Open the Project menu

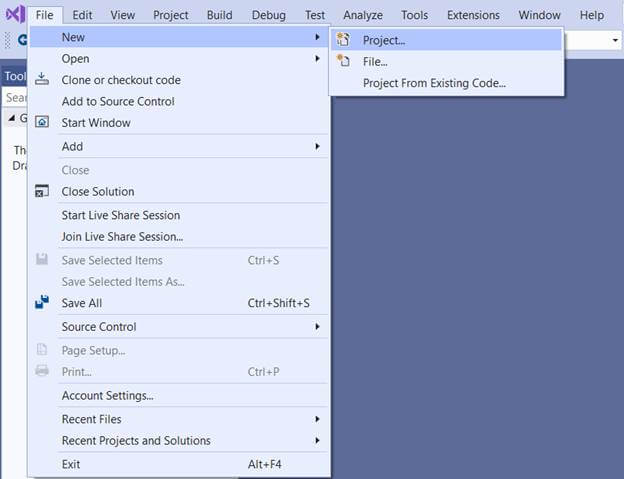tap(171, 15)
